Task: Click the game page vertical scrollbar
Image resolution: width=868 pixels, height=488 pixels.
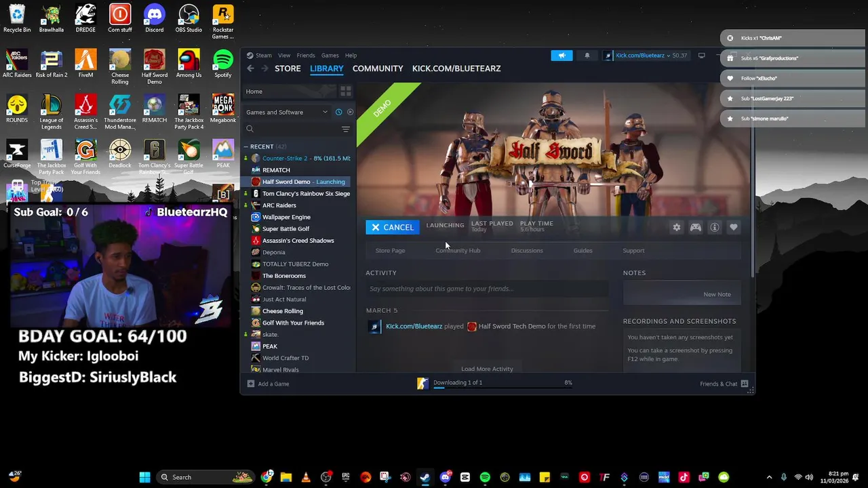Action: point(751,180)
